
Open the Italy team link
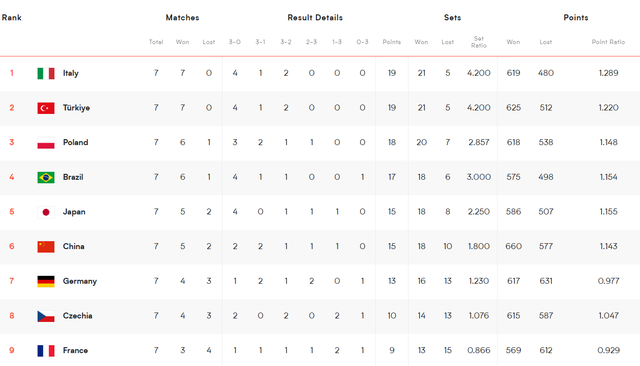point(71,73)
